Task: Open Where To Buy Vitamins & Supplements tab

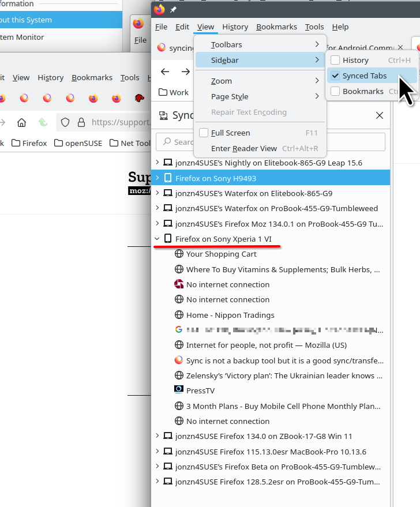Action: click(x=283, y=269)
